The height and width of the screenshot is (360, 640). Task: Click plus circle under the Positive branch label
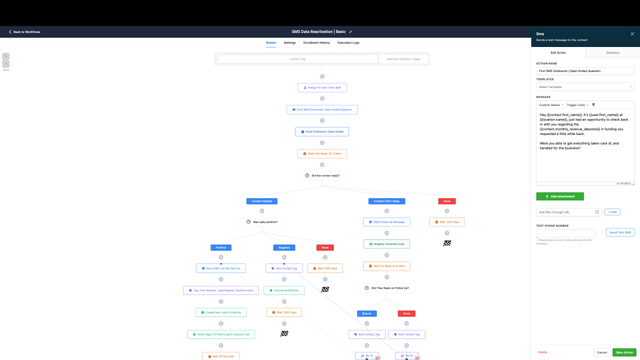click(x=221, y=258)
